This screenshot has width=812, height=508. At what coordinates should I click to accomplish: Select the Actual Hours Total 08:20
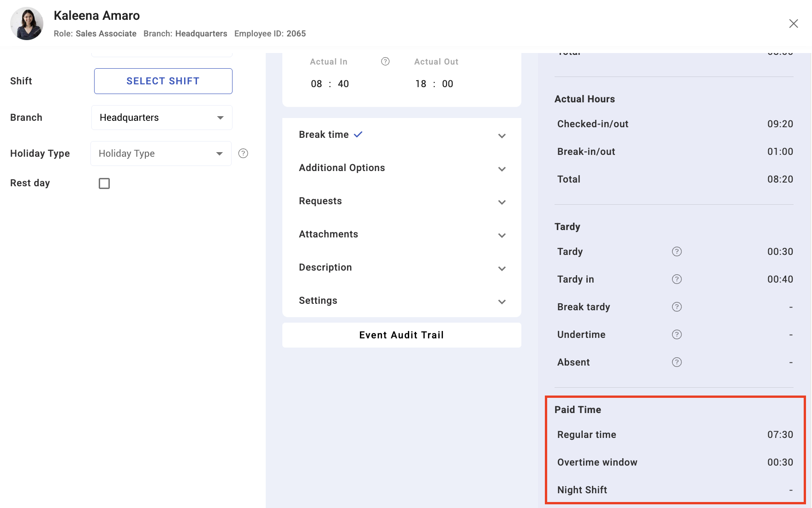click(780, 179)
